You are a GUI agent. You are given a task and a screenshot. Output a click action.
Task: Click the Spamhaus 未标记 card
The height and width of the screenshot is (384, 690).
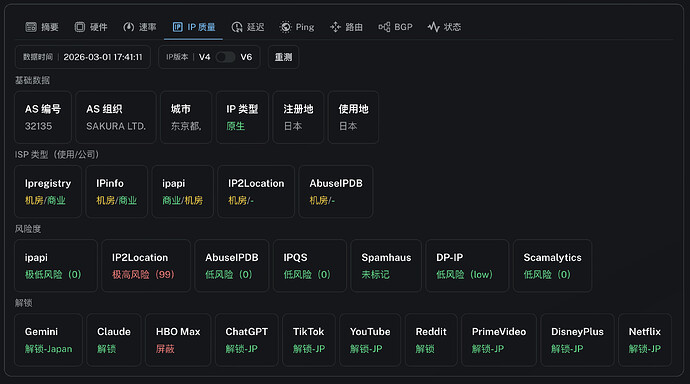click(x=386, y=266)
